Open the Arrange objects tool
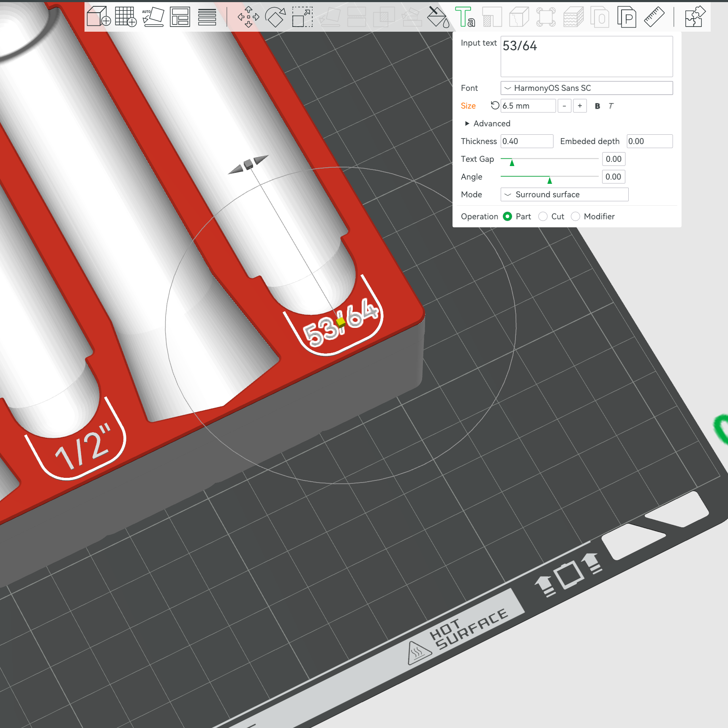Image resolution: width=728 pixels, height=728 pixels. tap(180, 17)
